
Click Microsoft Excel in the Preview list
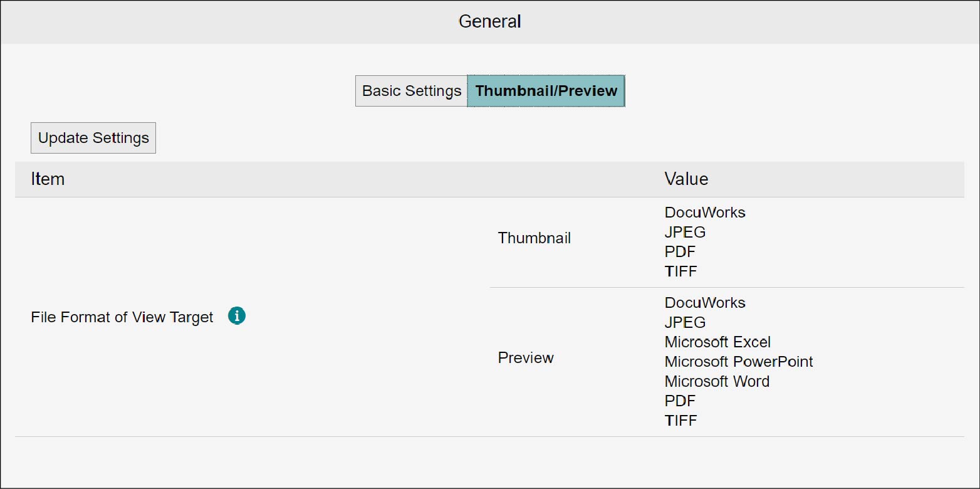(717, 342)
